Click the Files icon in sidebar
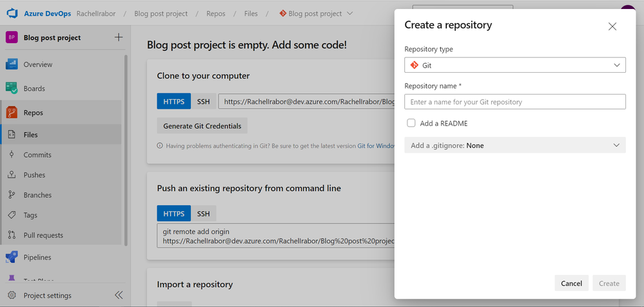The width and height of the screenshot is (644, 307). pyautogui.click(x=12, y=135)
